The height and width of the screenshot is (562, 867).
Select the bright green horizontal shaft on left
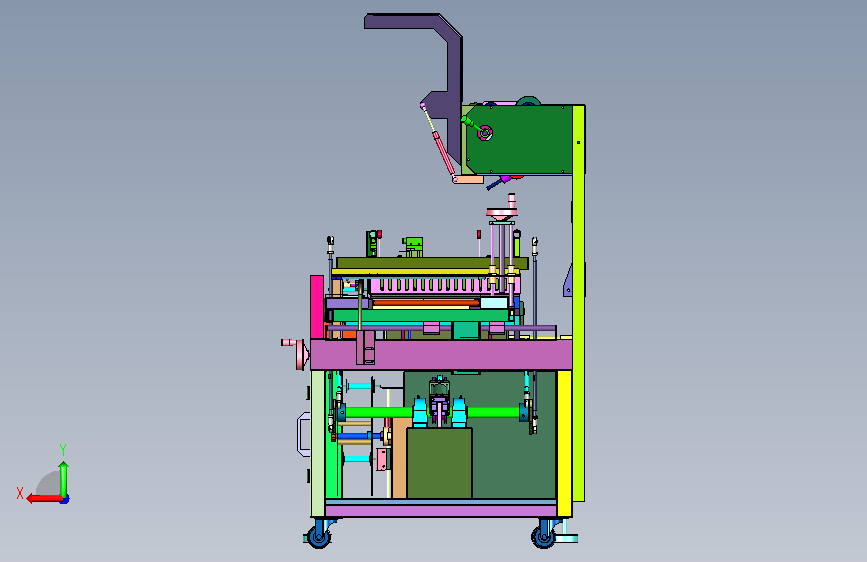378,412
